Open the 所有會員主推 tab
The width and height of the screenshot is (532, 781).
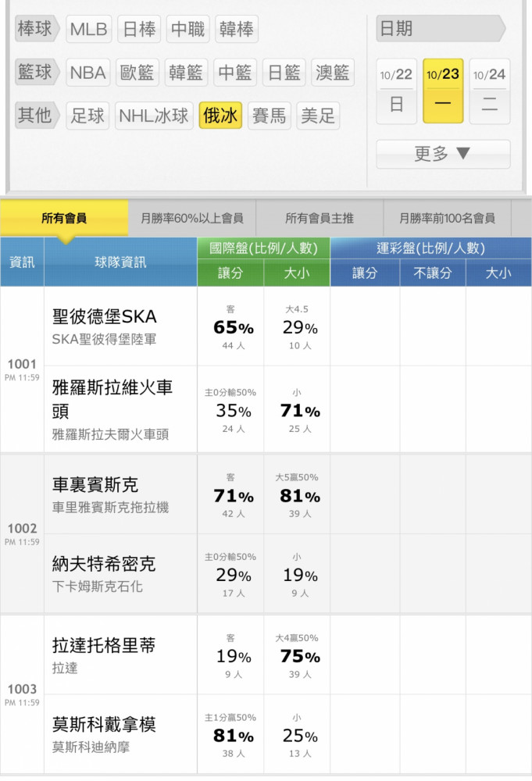[x=320, y=218]
